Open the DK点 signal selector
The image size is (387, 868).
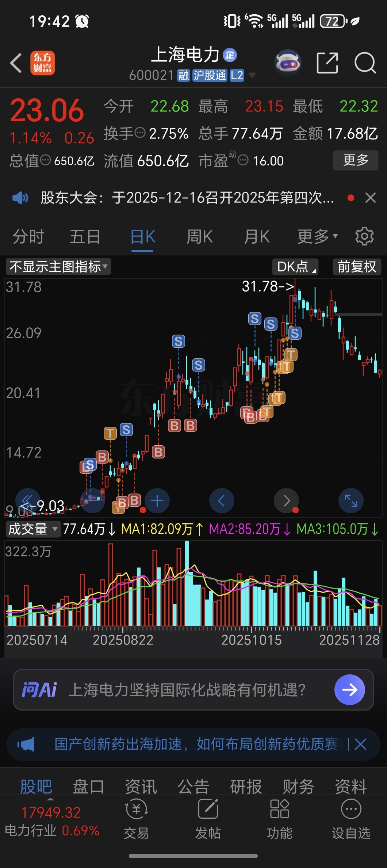coord(295,267)
